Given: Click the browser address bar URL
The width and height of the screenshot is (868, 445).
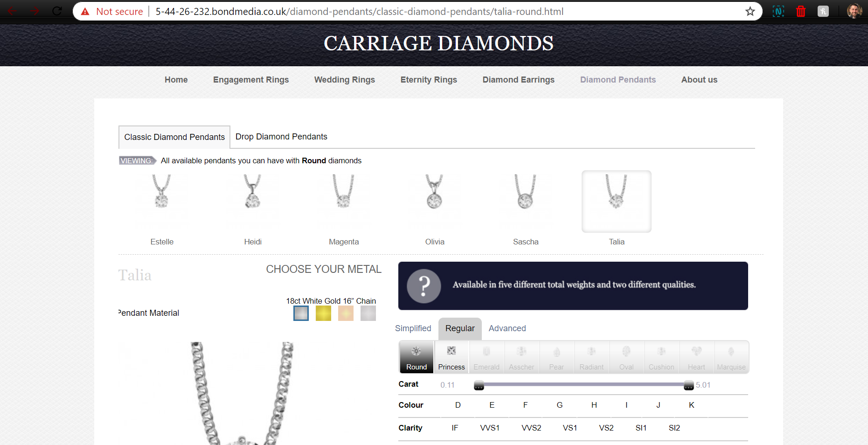Looking at the screenshot, I should 359,12.
